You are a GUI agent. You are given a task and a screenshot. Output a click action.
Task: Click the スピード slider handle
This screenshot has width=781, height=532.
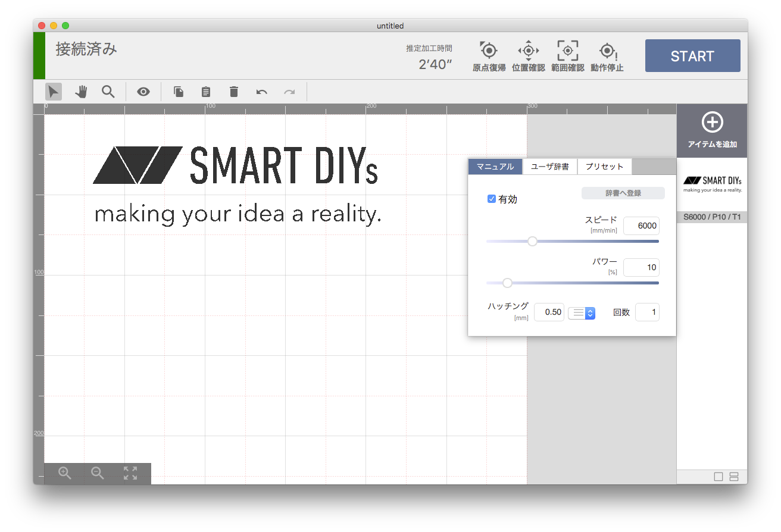532,241
